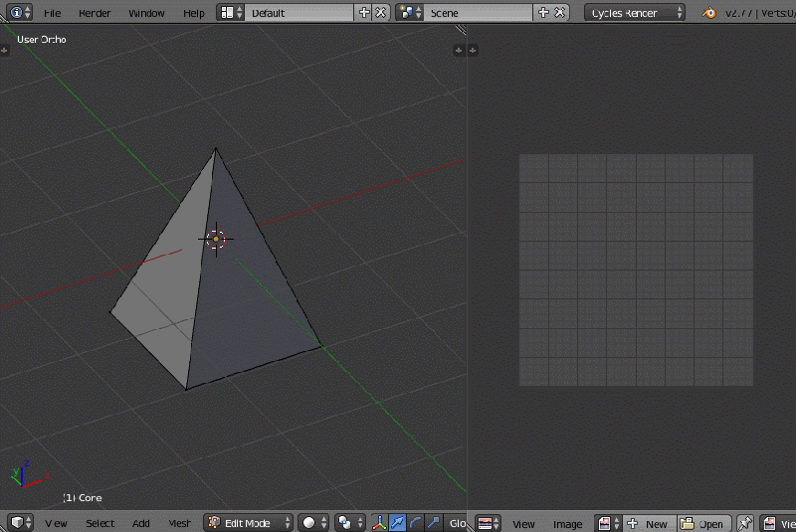Image resolution: width=796 pixels, height=532 pixels.
Task: Open the Add menu
Action: (x=140, y=523)
